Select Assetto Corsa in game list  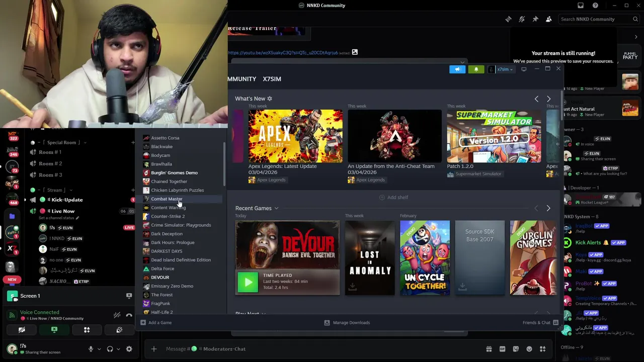tap(165, 138)
